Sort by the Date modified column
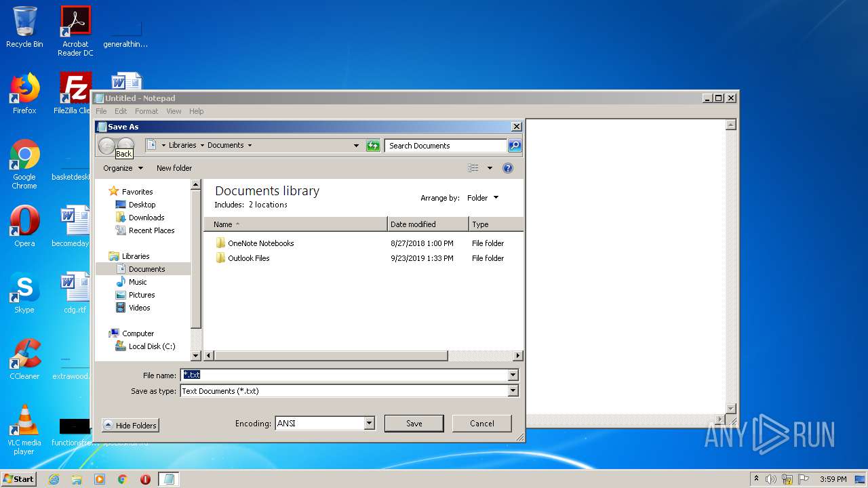Screen dimensions: 868x488 tap(428, 224)
